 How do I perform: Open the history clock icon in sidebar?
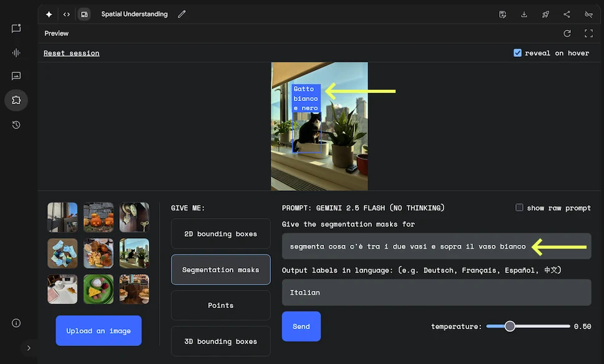(x=16, y=125)
